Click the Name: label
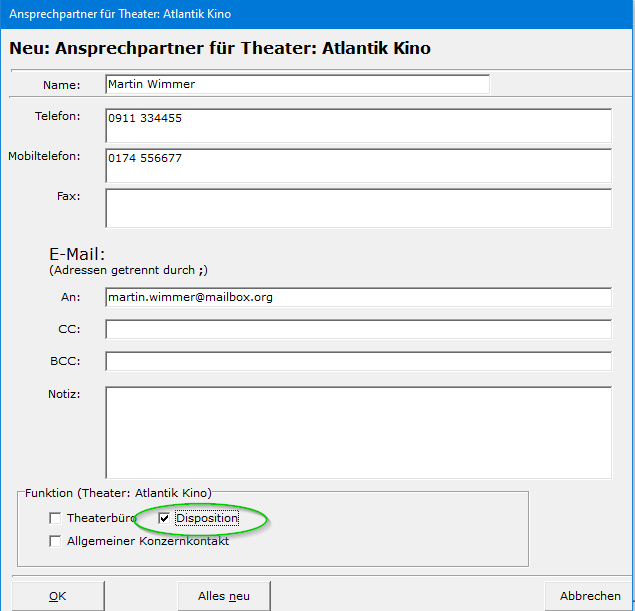This screenshot has height=611, width=635. (x=62, y=86)
